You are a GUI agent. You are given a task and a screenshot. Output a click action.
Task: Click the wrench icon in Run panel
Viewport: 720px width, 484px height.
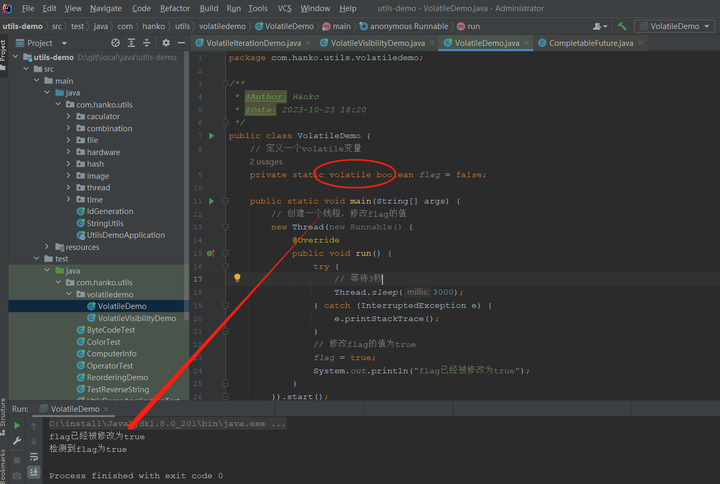coord(17,441)
